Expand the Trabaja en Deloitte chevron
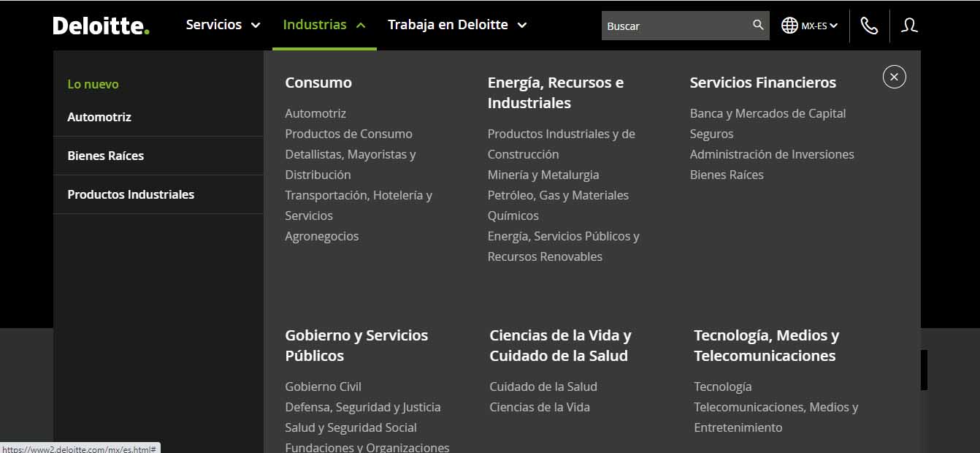Image resolution: width=980 pixels, height=453 pixels. [x=522, y=26]
